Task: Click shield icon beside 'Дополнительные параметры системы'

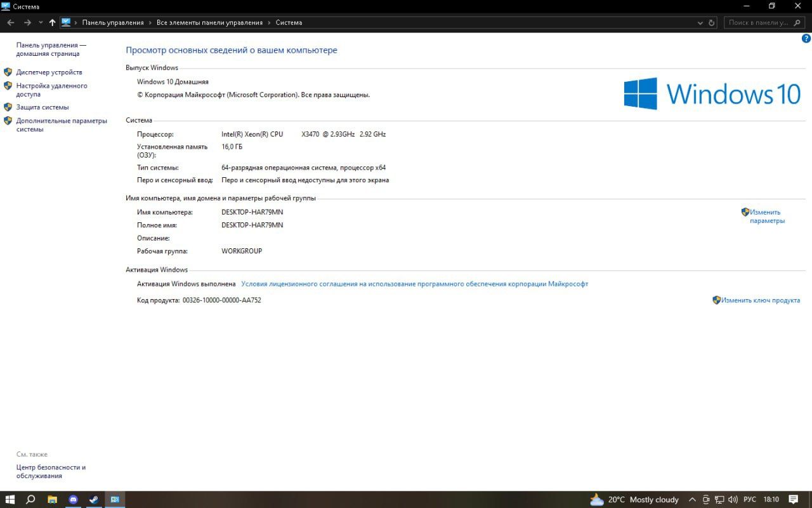Action: tap(8, 120)
